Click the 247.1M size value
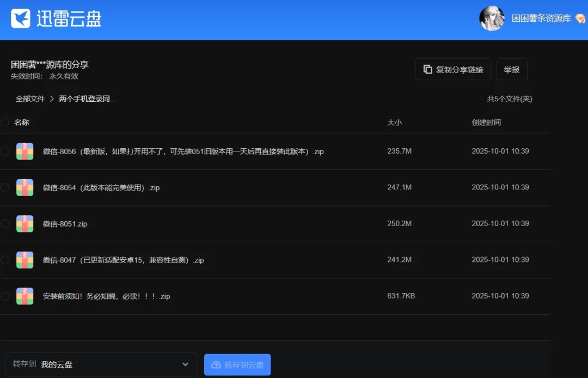This screenshot has height=378, width=588. coord(400,187)
